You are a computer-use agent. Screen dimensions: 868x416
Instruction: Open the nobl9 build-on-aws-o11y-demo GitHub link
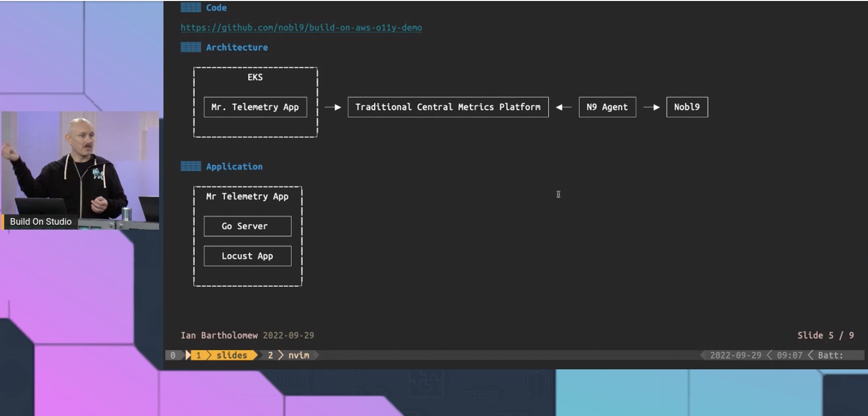(x=301, y=28)
